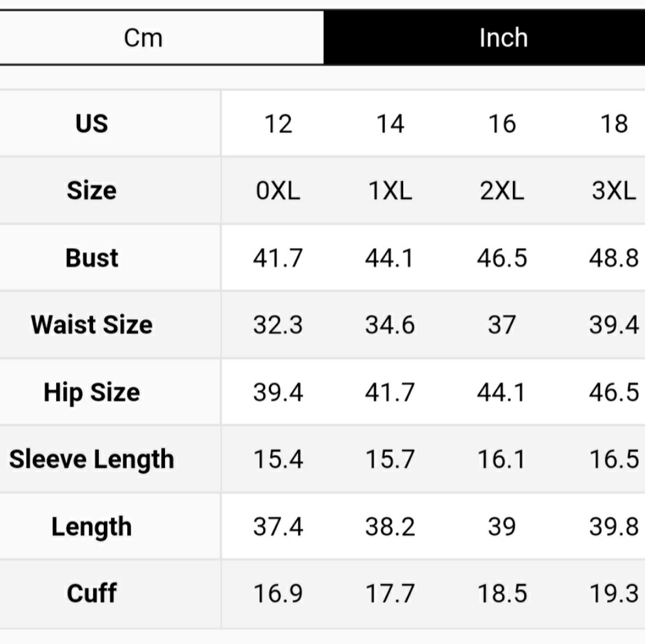The image size is (645, 644).
Task: Click the US row header
Action: 92,123
